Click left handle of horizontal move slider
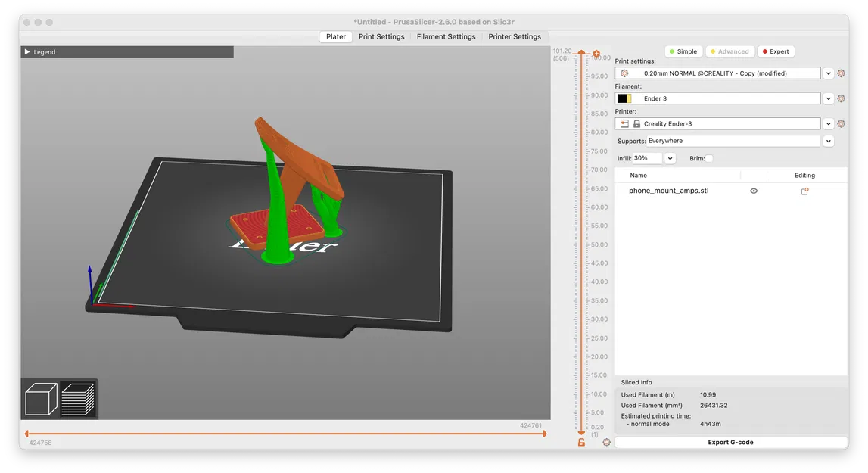Screen dimensions: 868x473 [26, 434]
